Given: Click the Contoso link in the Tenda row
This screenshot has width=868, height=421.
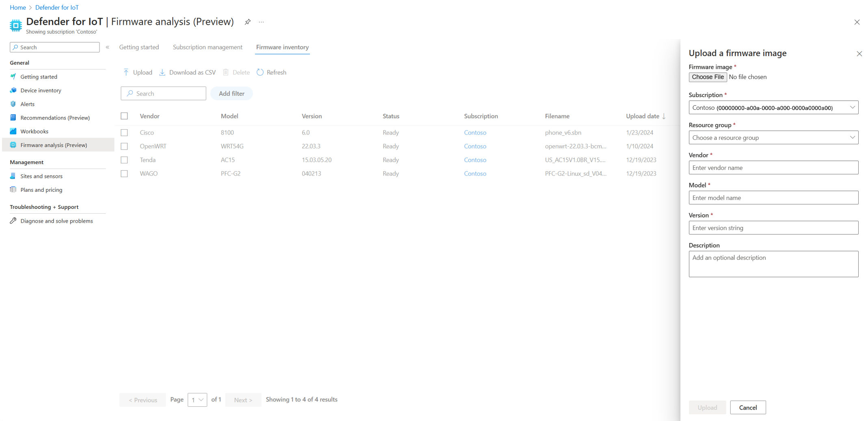Looking at the screenshot, I should (475, 160).
